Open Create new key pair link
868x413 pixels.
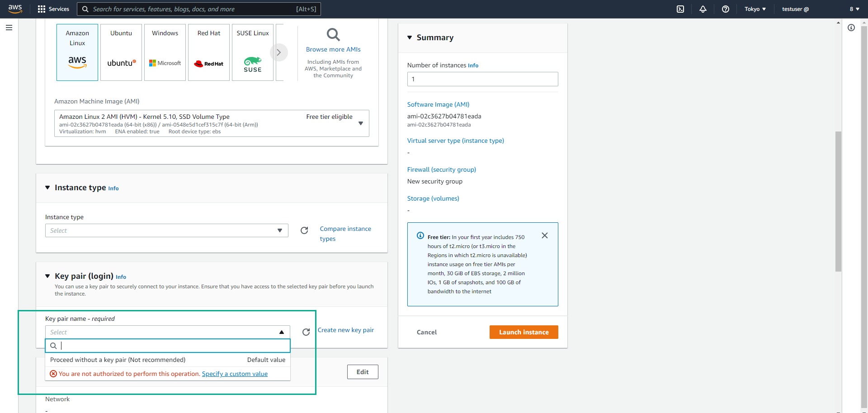[346, 330]
